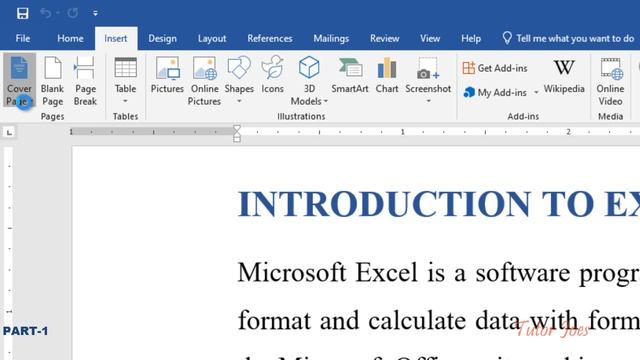Open the Mailings tab
The height and width of the screenshot is (360, 640).
(331, 38)
